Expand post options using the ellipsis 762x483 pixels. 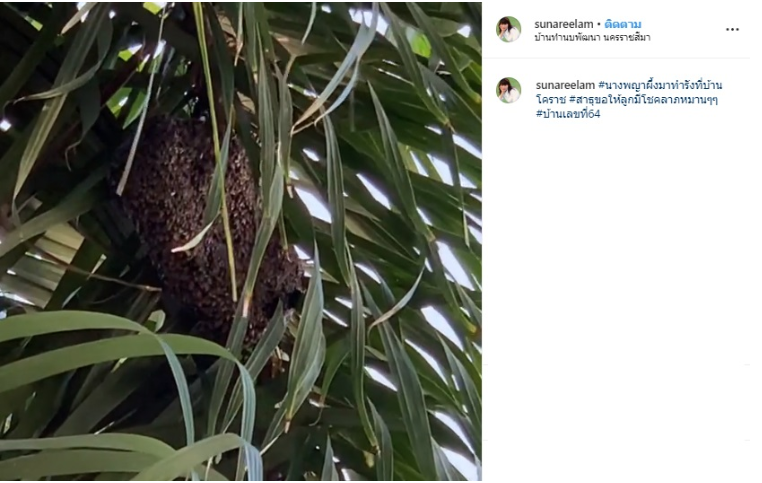coord(732,30)
